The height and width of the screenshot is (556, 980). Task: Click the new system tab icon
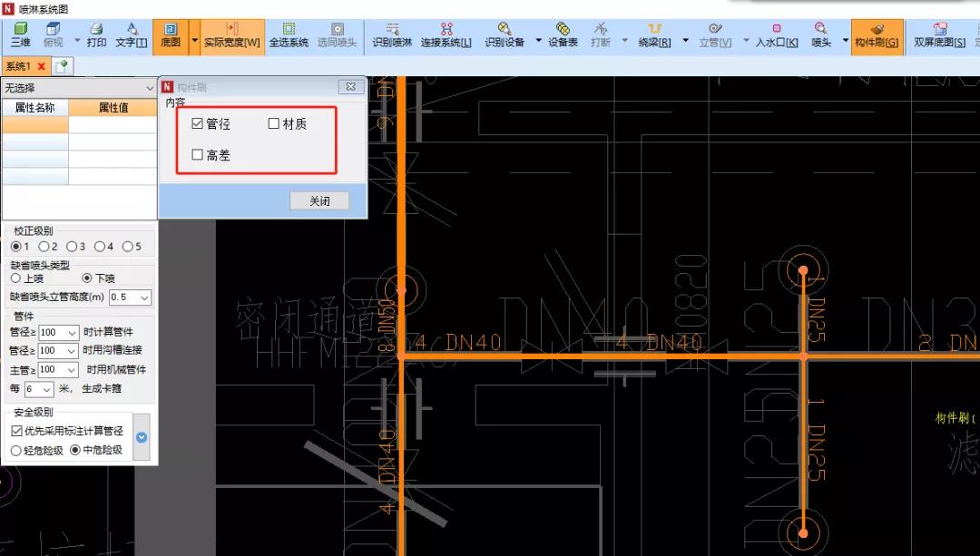[x=62, y=66]
